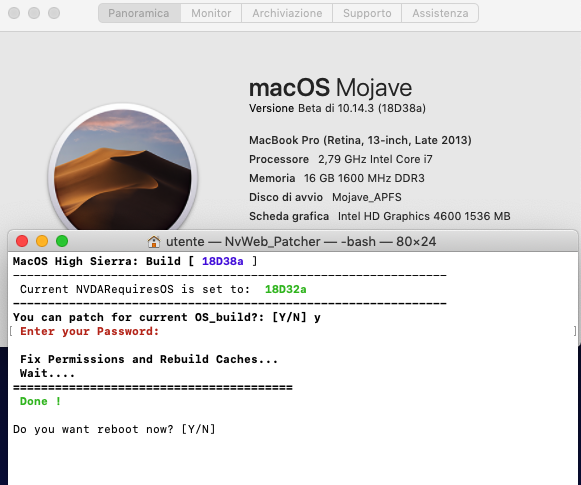Open the Archiviazione tab
Viewport: 581px width, 485px height.
pyautogui.click(x=287, y=13)
